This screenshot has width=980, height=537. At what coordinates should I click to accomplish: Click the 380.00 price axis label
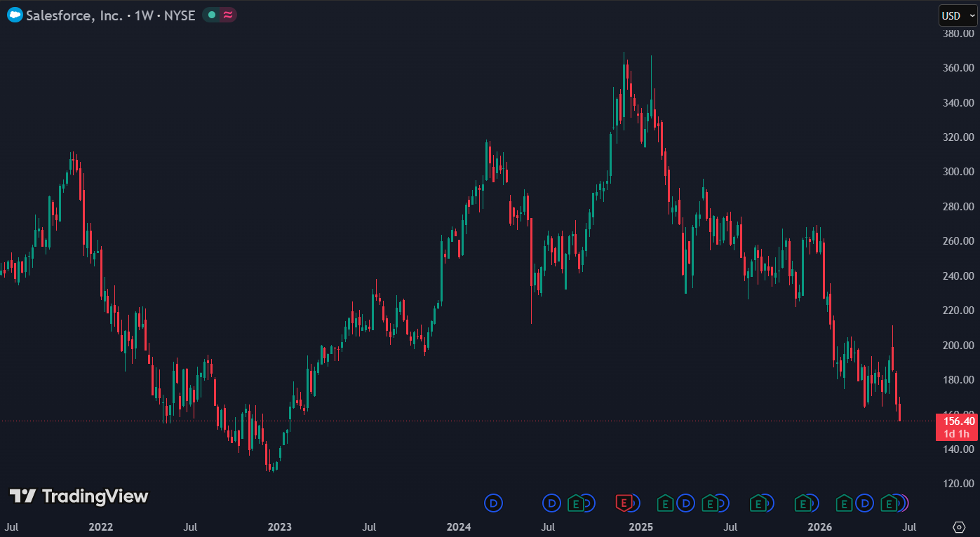pos(959,34)
